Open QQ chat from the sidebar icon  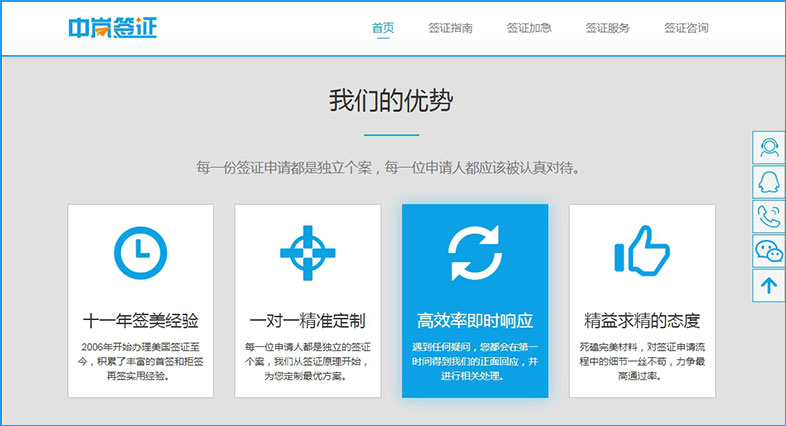coord(768,182)
